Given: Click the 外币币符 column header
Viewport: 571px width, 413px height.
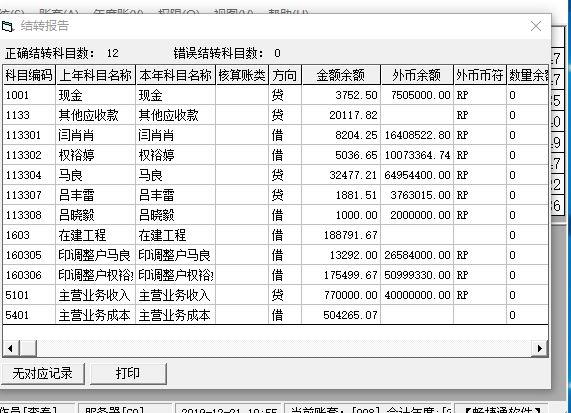Looking at the screenshot, I should pos(480,75).
